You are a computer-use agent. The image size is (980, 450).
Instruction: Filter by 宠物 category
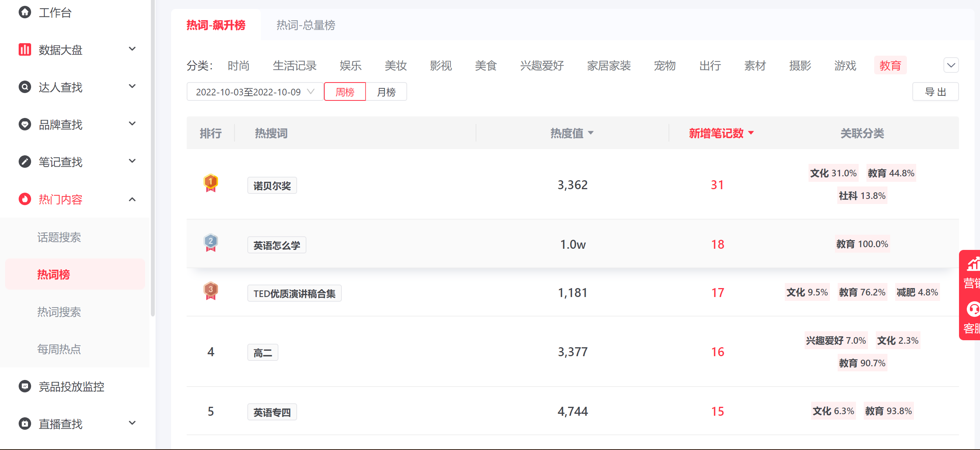point(665,65)
